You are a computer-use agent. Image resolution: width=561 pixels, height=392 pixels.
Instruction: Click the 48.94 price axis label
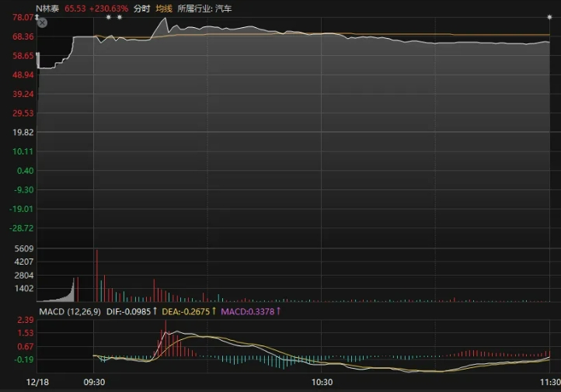tap(23, 75)
